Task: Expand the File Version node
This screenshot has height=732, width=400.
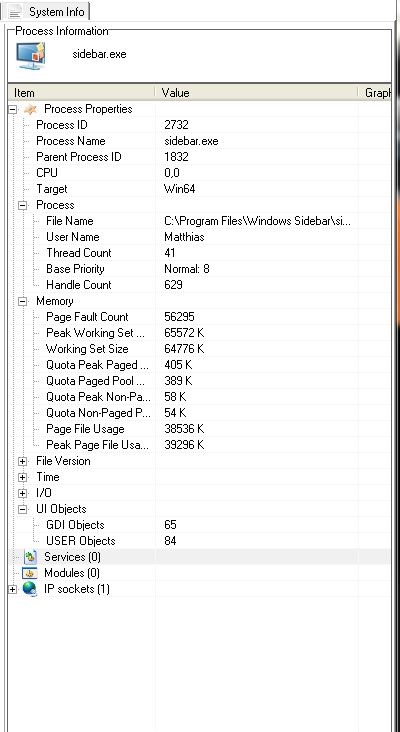Action: coord(22,462)
